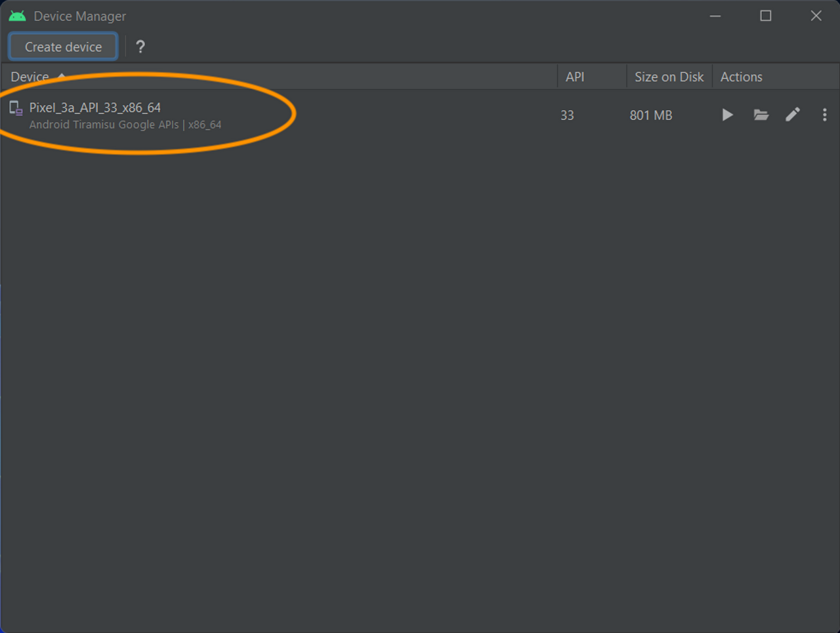The height and width of the screenshot is (633, 840).
Task: Close the Device Manager window
Action: (x=816, y=16)
